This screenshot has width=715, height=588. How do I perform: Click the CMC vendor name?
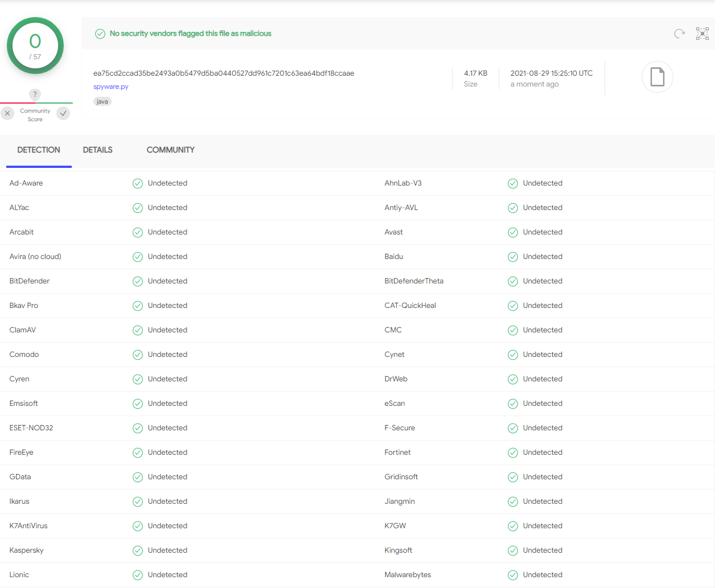click(393, 330)
